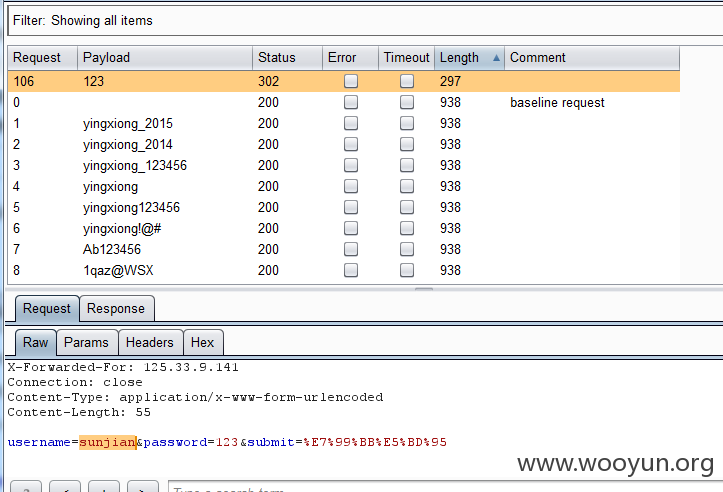
Task: Click request number 106 cell
Action: [24, 81]
